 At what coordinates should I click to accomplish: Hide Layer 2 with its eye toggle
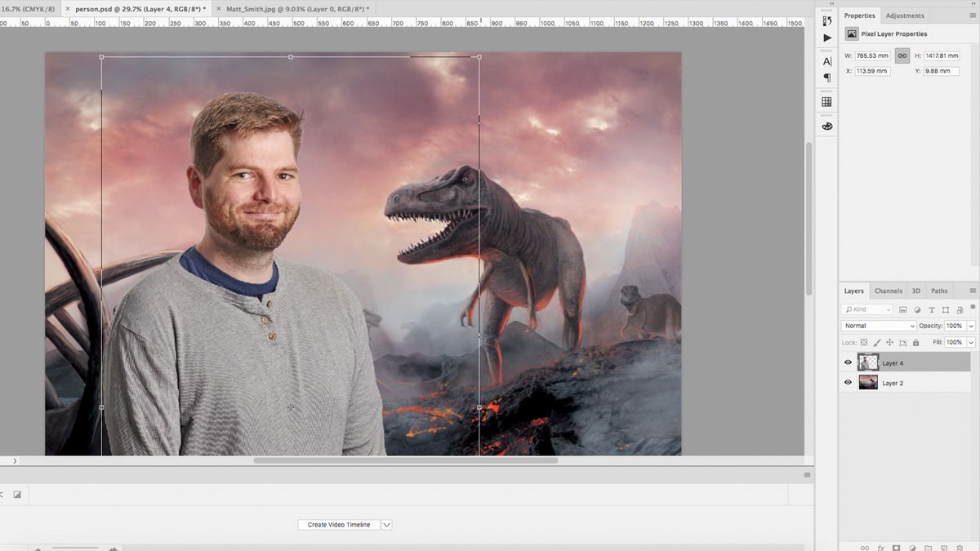[848, 382]
